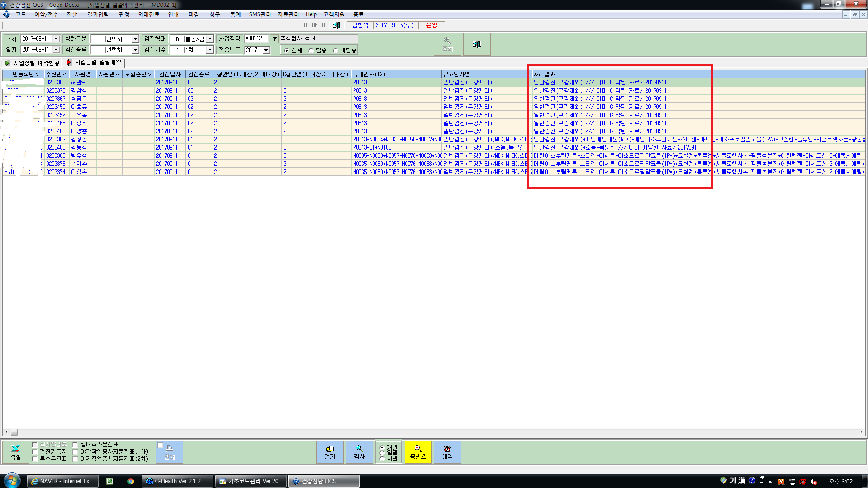Select the 미발송 radio button
The height and width of the screenshot is (488, 868).
(335, 51)
